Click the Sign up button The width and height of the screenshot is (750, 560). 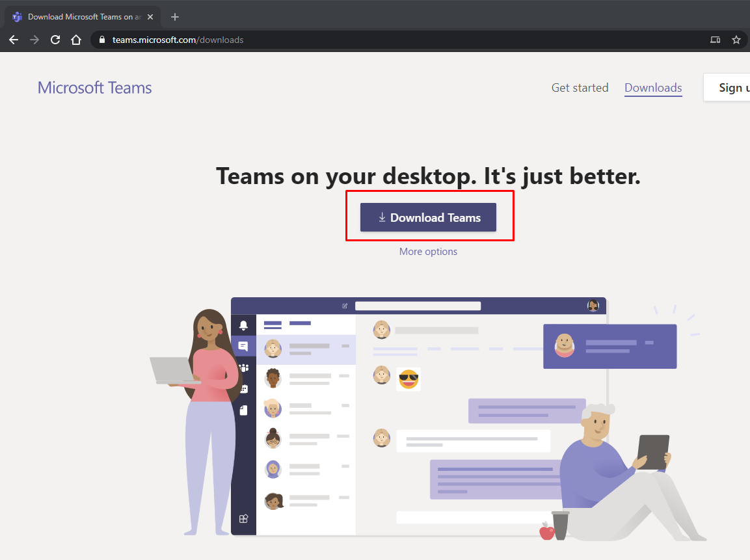click(727, 88)
